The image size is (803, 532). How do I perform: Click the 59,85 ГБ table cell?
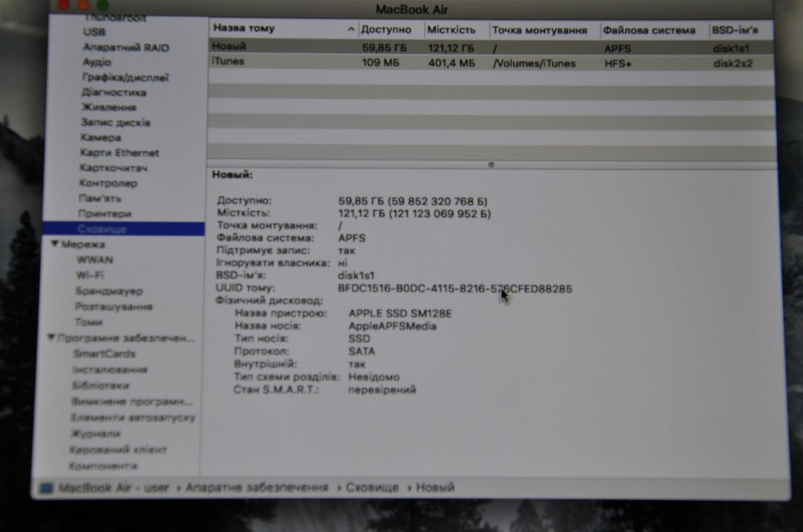(x=384, y=48)
